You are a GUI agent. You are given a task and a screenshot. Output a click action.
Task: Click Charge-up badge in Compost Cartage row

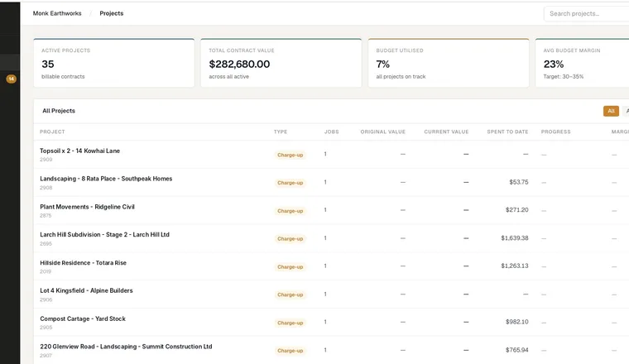click(x=290, y=323)
